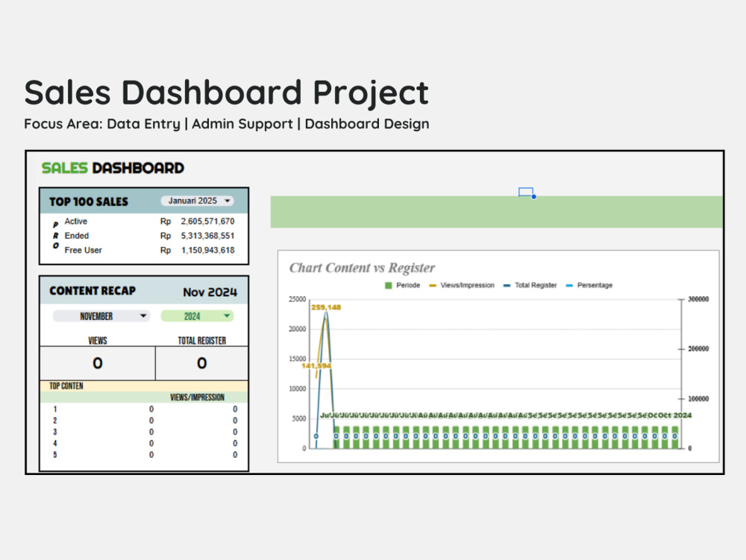Viewport: 746px width, 560px height.
Task: Click the Oct 2024 axis label
Action: pyautogui.click(x=674, y=415)
